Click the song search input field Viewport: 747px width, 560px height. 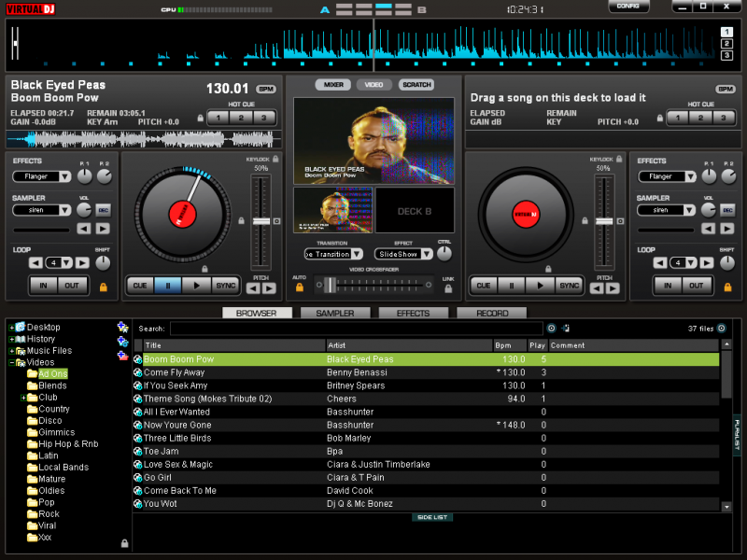(356, 329)
